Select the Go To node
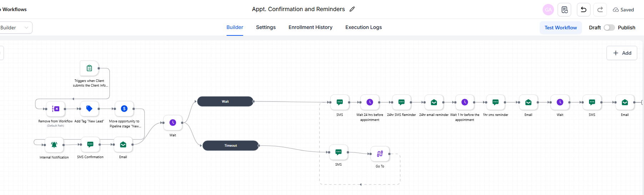Screen dimensions: 644x195 pyautogui.click(x=380, y=154)
